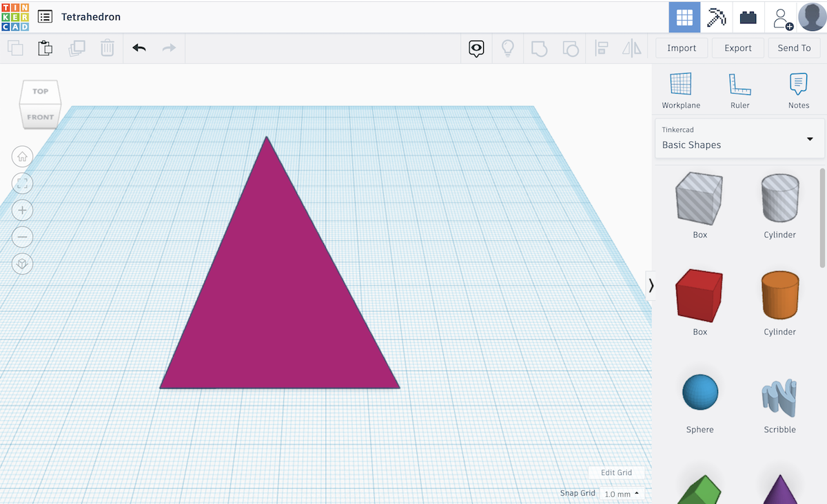This screenshot has width=827, height=504.
Task: Select the purple Cone shape
Action: (779, 488)
